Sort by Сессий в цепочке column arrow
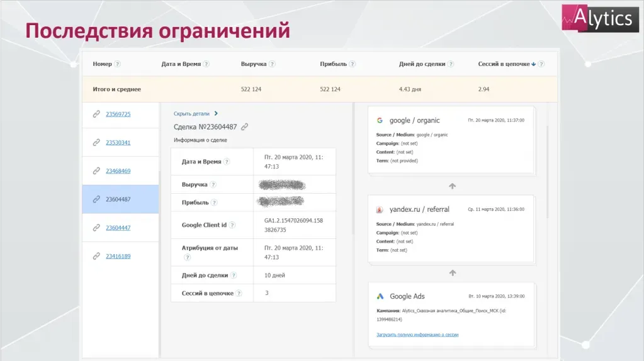This screenshot has width=644, height=361. pos(533,64)
